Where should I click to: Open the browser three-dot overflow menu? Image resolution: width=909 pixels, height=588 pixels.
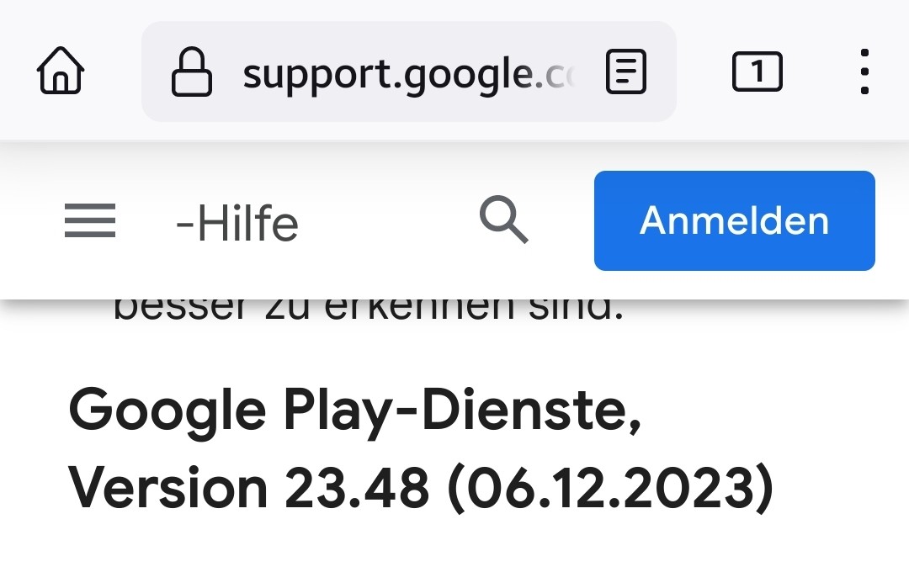coord(864,72)
